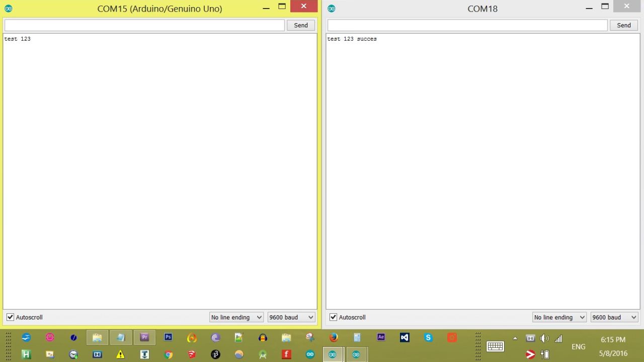Open After Effects taskbar icon
This screenshot has height=362, width=644.
tap(381, 337)
